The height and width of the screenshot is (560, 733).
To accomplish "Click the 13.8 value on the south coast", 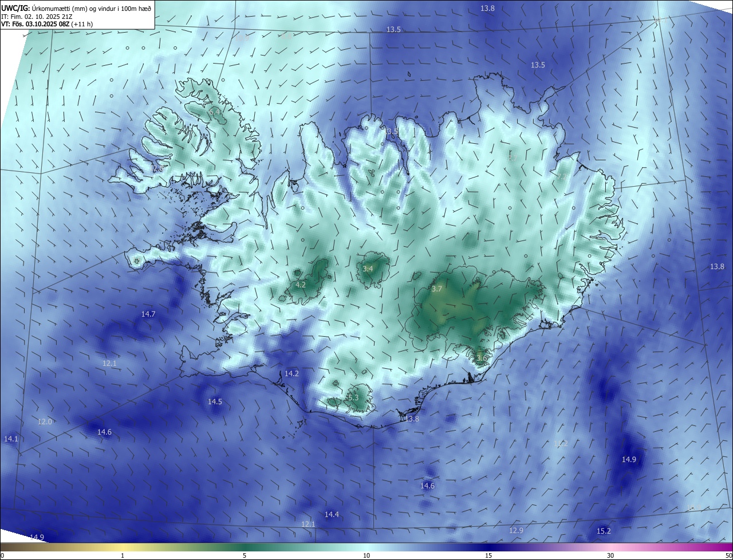I will coord(412,419).
